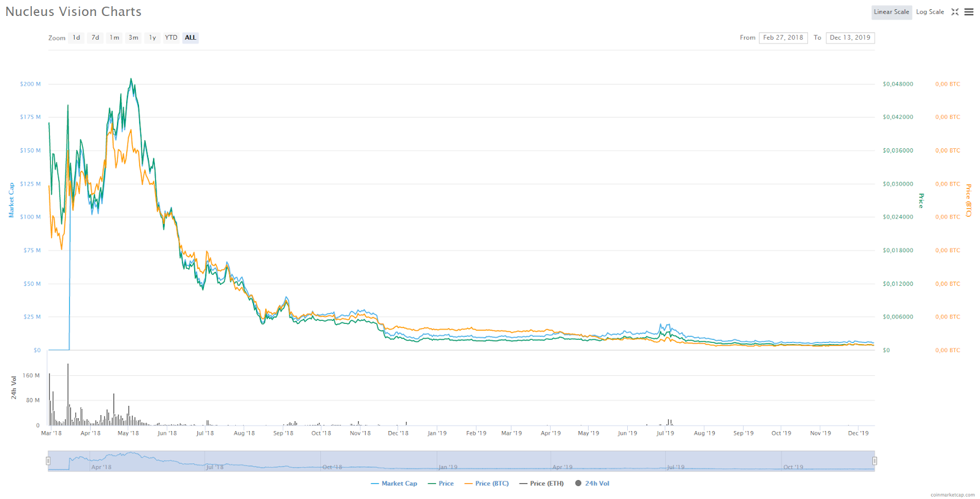Click the $100 M axis label
Viewport: 980px width, 499px height.
(31, 217)
